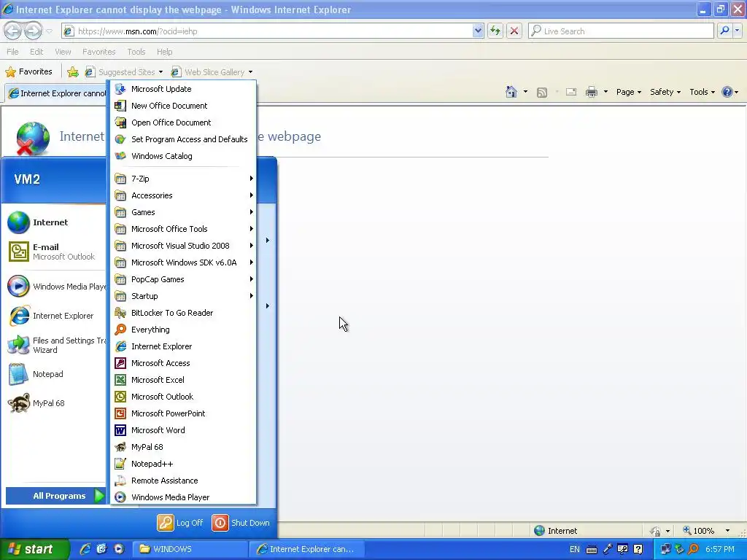Screen dimensions: 747x560
Task: Open Set Program Access and Defaults
Action: click(183, 139)
